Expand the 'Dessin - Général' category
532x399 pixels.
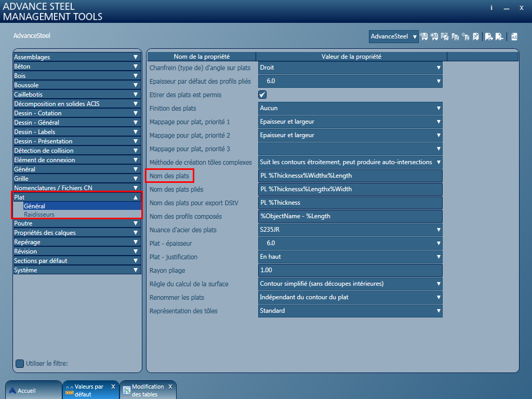(x=77, y=122)
